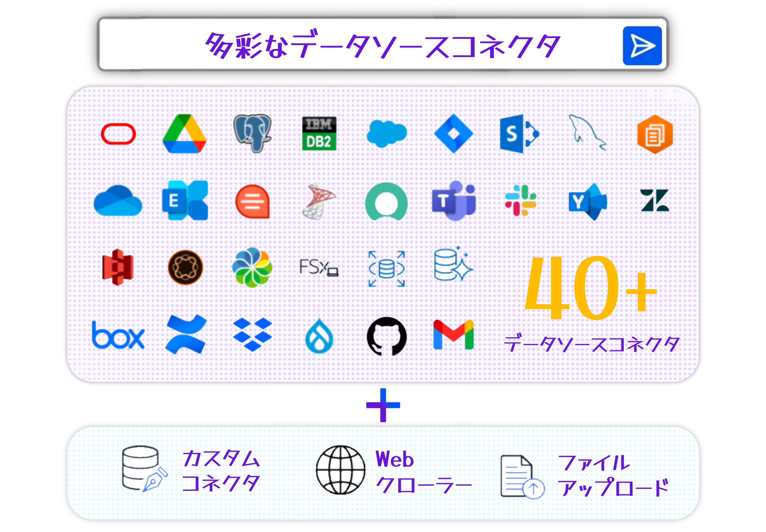This screenshot has height=532, width=766.
Task: Select the Gmail icon
Action: click(453, 335)
